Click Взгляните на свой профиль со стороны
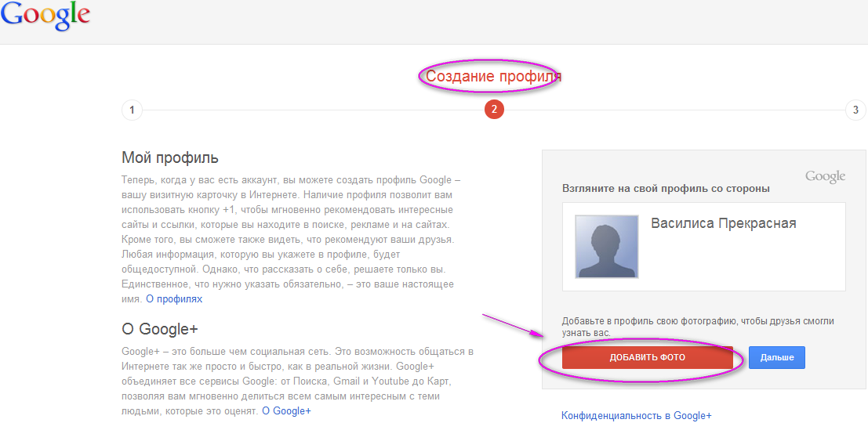 pos(666,189)
